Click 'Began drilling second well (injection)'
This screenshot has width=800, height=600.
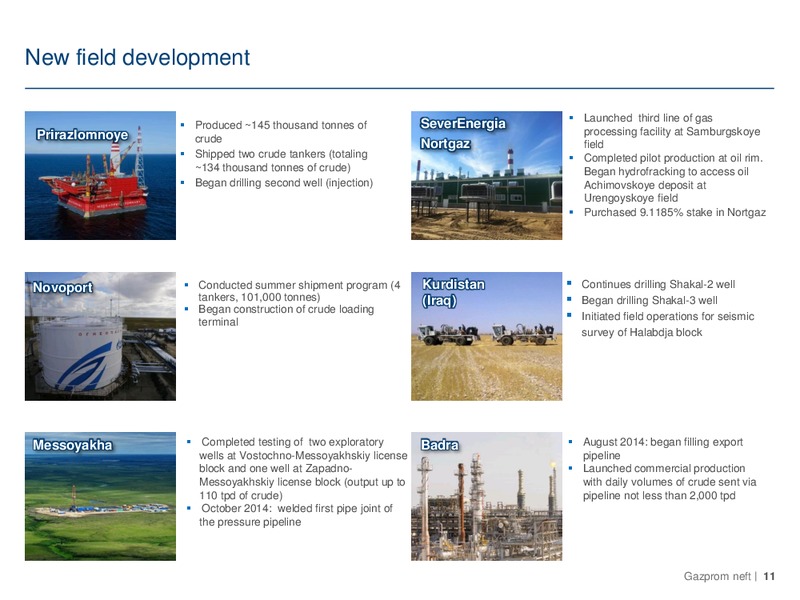(x=284, y=183)
